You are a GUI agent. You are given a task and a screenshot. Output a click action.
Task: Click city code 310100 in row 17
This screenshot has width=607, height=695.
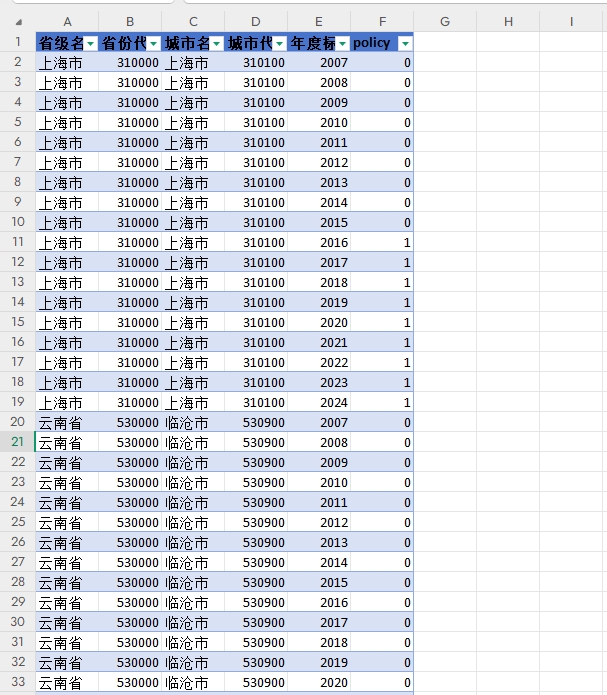click(x=256, y=363)
